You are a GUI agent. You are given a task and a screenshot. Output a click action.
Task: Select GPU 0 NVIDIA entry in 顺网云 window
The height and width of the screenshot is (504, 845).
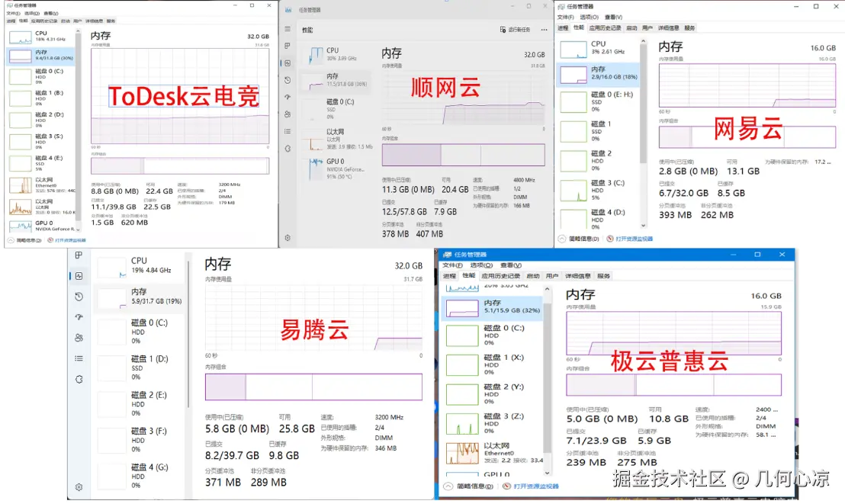click(336, 169)
